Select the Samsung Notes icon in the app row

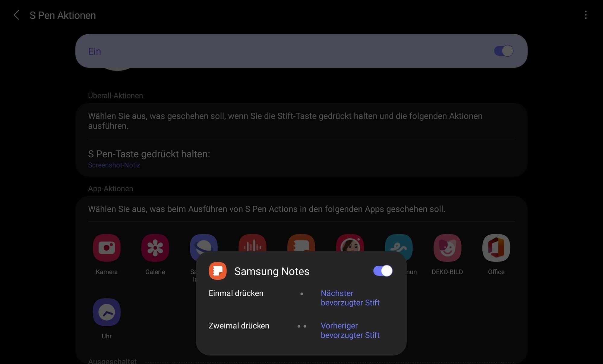[301, 243]
